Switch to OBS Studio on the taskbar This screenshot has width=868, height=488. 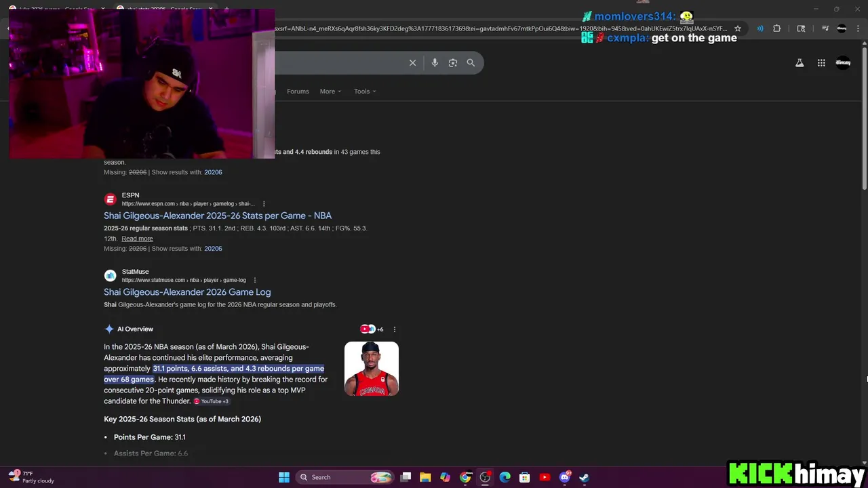coord(485,477)
